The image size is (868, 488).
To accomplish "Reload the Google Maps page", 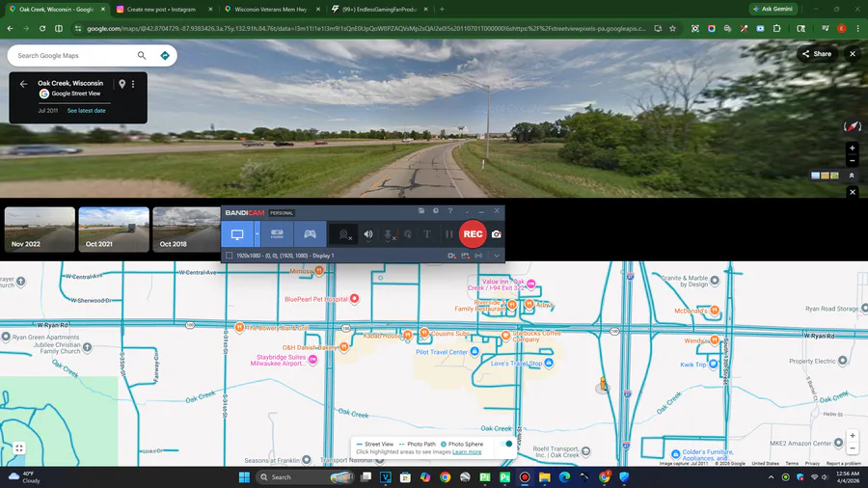I will (x=42, y=28).
